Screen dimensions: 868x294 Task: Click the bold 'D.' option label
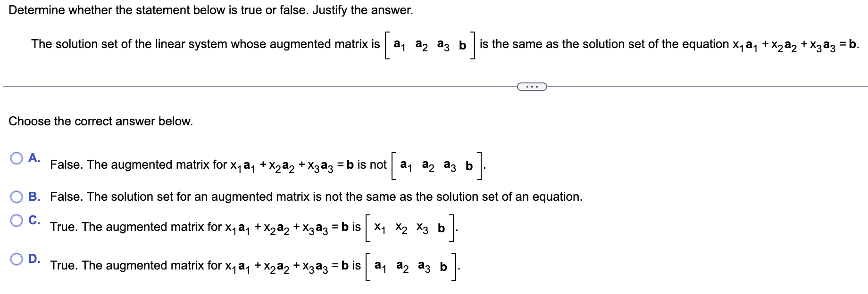[34, 258]
